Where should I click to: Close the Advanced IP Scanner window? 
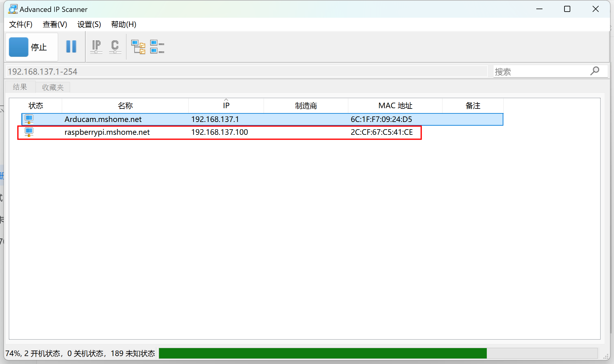(x=595, y=9)
